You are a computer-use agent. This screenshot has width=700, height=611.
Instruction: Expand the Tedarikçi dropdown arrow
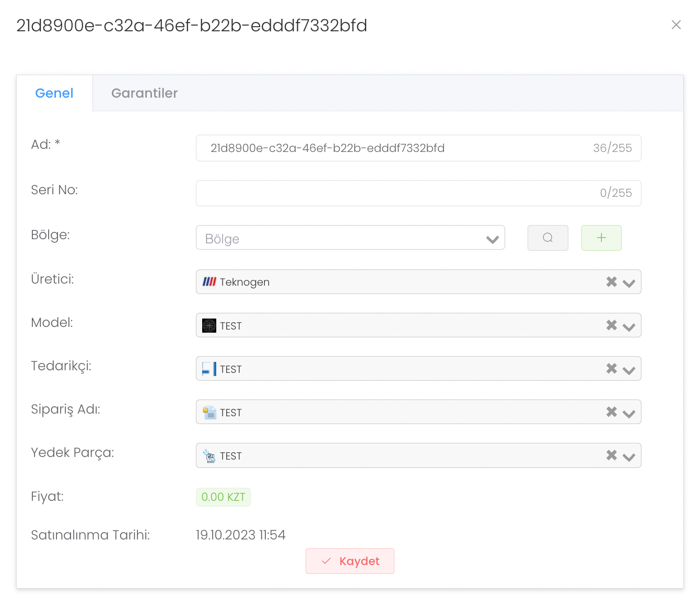click(x=629, y=369)
